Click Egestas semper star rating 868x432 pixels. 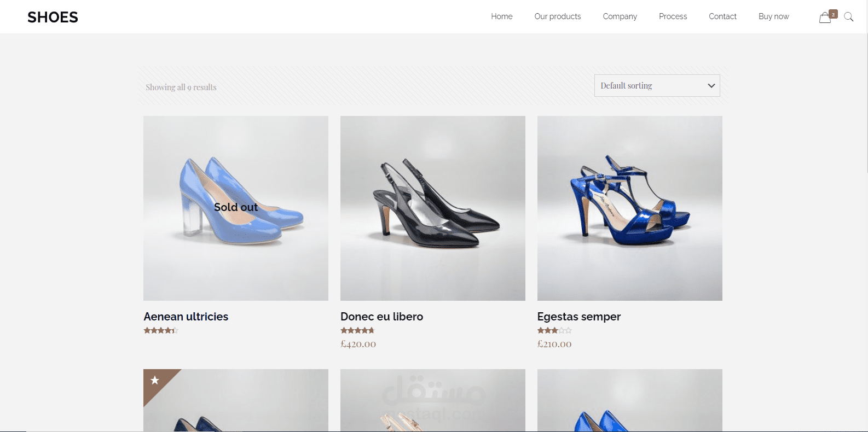pyautogui.click(x=554, y=330)
